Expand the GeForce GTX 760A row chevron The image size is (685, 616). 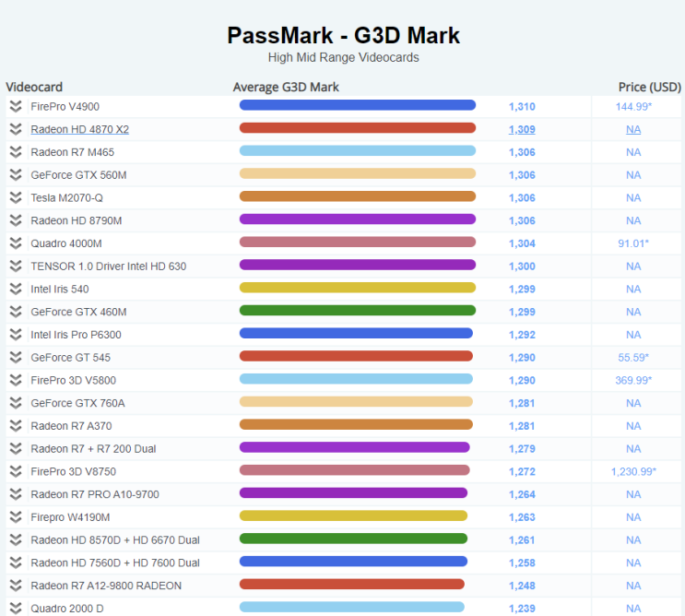16,403
